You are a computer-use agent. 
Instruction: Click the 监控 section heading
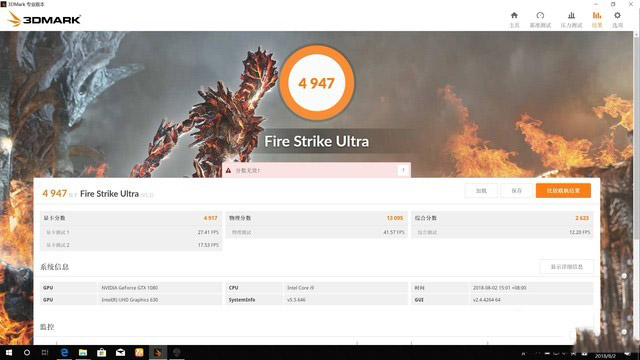[47, 327]
